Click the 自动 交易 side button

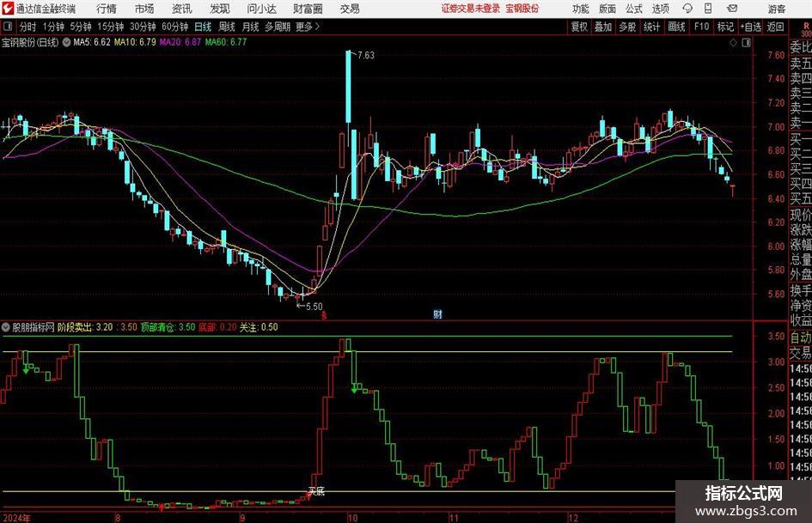point(800,345)
